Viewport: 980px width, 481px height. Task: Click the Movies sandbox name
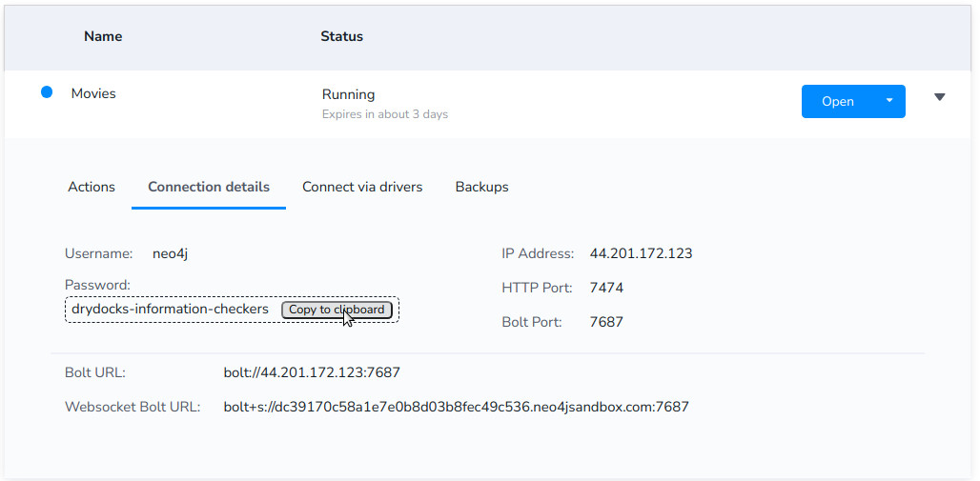tap(93, 93)
